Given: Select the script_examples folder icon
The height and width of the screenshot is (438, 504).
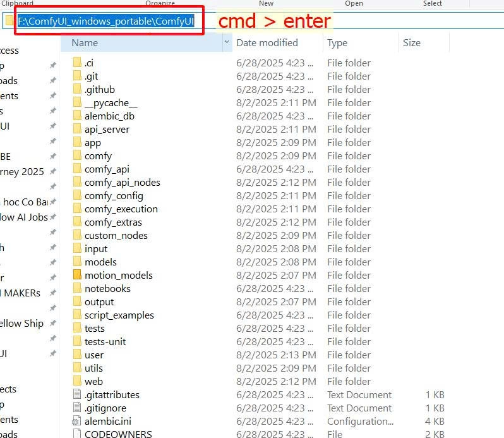Looking at the screenshot, I should point(77,314).
